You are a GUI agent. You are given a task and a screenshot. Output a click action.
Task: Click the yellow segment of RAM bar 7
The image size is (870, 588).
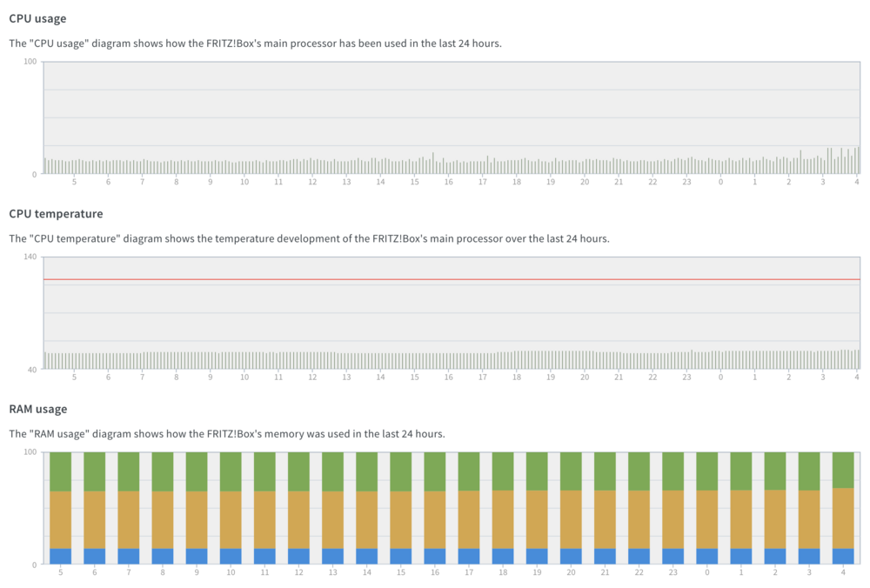[129, 520]
